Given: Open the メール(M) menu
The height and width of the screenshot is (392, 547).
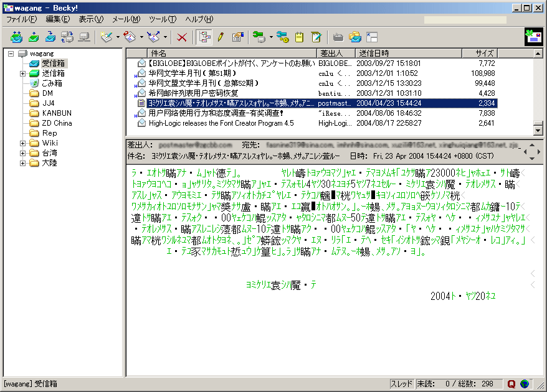Looking at the screenshot, I should point(126,19).
